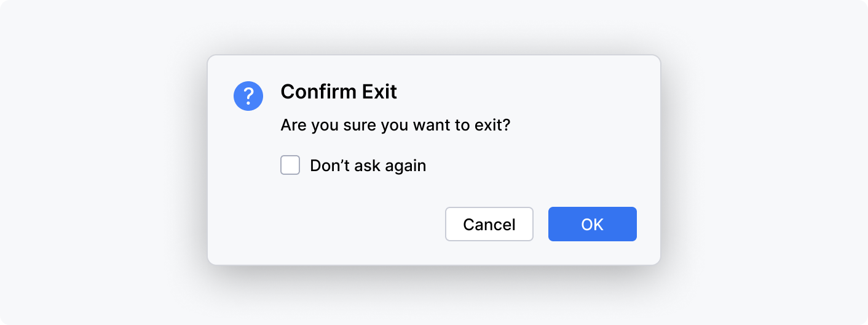868x325 pixels.
Task: Confirm exit with the OK button
Action: click(x=592, y=224)
